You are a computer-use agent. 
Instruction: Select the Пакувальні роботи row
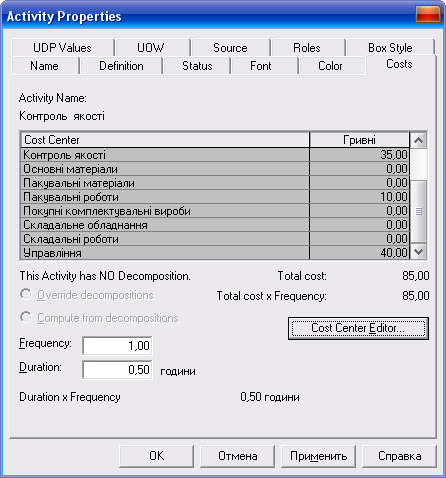(x=215, y=197)
